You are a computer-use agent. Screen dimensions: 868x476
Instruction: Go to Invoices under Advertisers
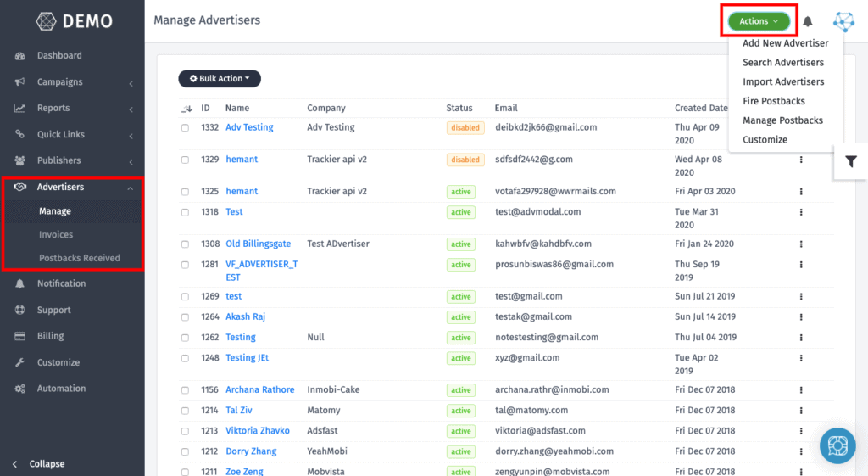click(56, 235)
